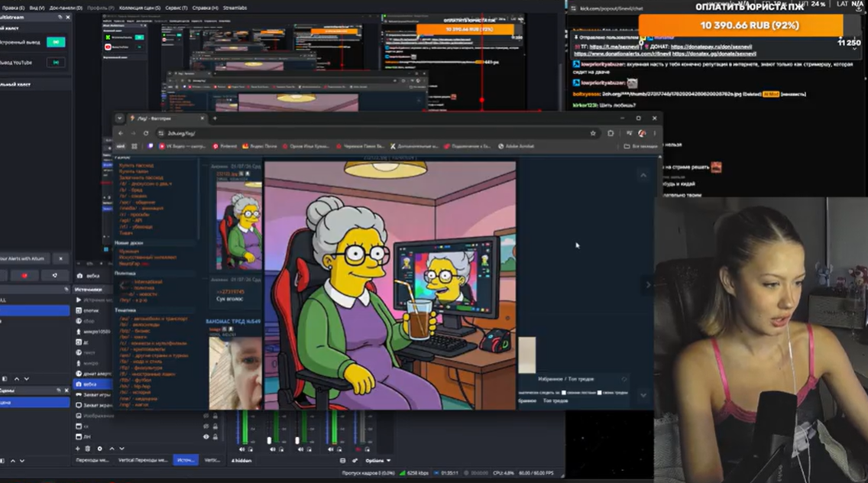Open browser three-dot menu
Screen dimensions: 868x483
(x=654, y=133)
